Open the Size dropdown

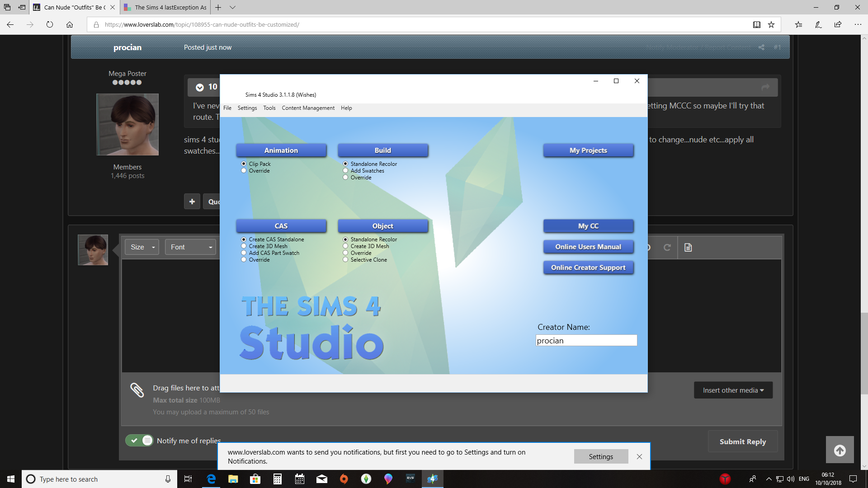tap(142, 247)
